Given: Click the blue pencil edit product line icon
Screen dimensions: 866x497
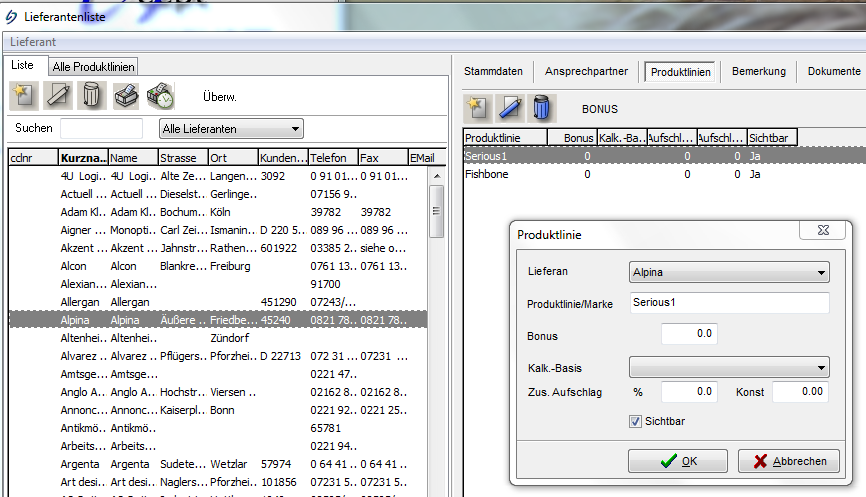Looking at the screenshot, I should point(510,107).
